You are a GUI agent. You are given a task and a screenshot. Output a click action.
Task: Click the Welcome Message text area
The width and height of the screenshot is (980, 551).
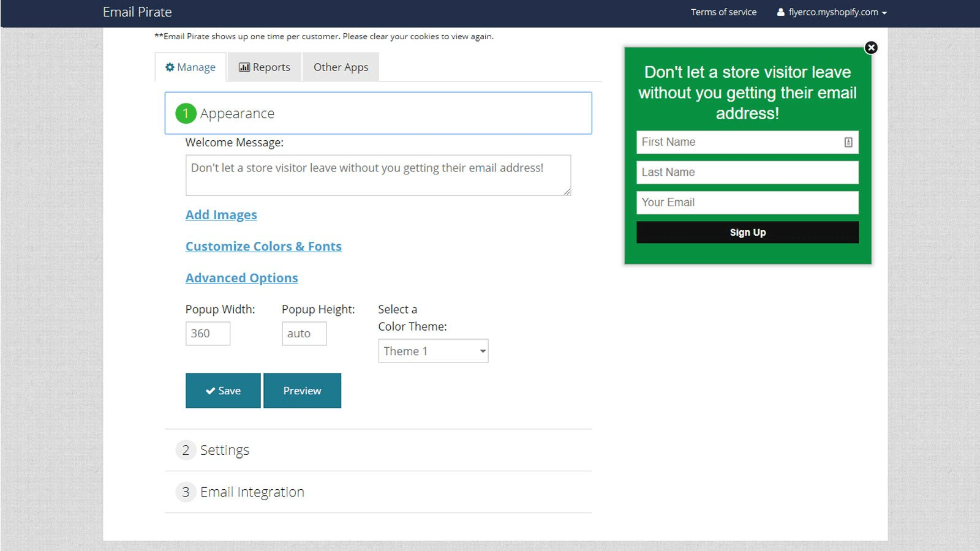(x=378, y=175)
